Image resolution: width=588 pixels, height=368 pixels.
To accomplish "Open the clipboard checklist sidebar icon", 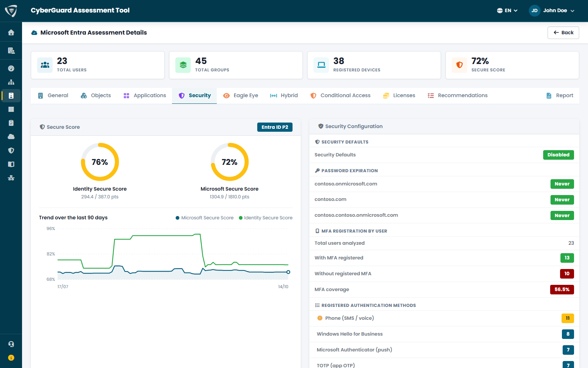I will [11, 123].
